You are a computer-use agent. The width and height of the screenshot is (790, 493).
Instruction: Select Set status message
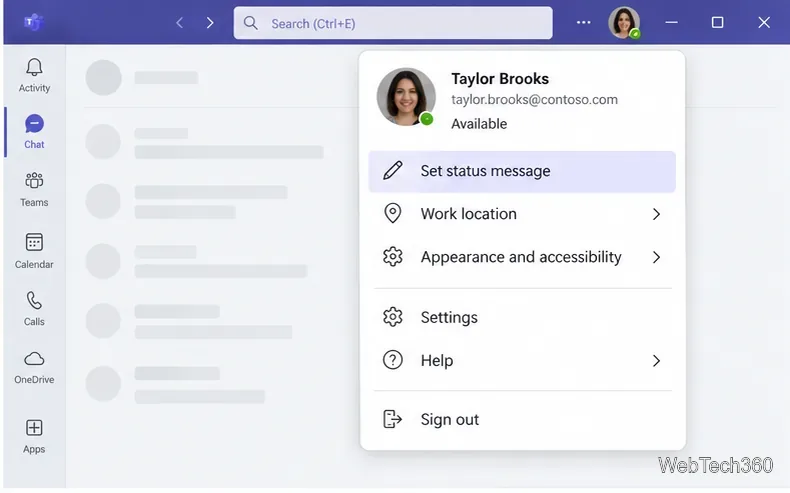point(522,171)
